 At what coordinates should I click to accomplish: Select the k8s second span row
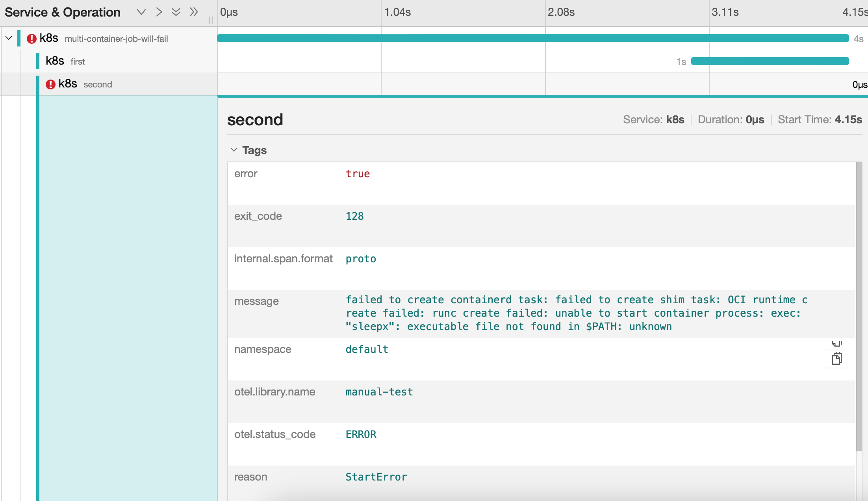pos(109,84)
